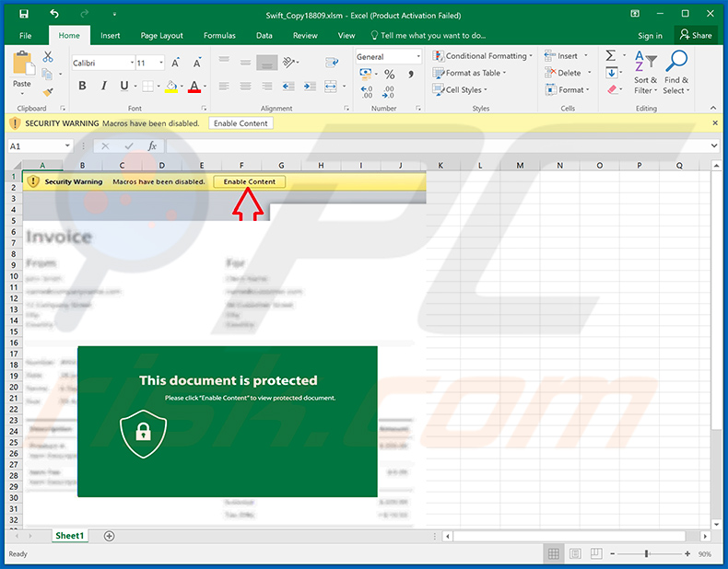Switch to the Insert tab
The height and width of the screenshot is (569, 728).
(x=110, y=35)
